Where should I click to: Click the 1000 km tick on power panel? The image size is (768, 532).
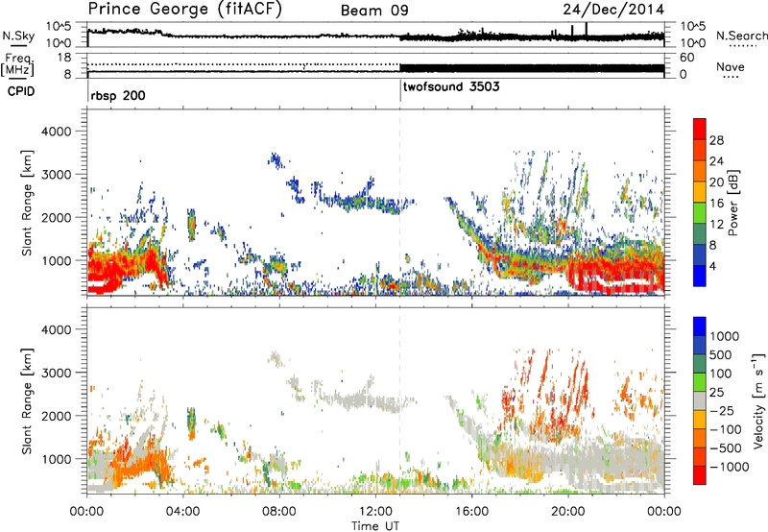pyautogui.click(x=56, y=260)
